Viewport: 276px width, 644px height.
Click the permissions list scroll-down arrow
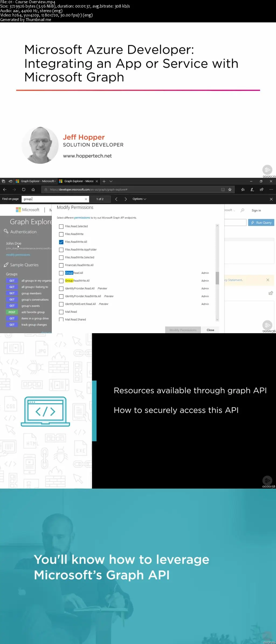pos(217,320)
